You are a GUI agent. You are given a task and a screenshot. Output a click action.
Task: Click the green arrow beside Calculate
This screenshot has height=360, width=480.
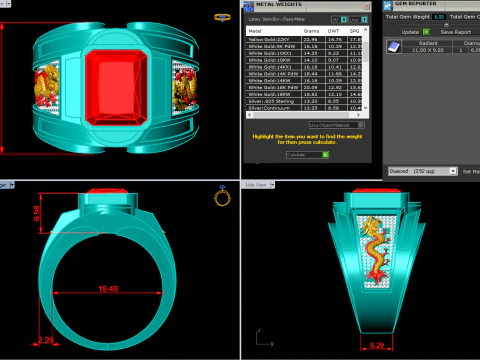[x=325, y=155]
